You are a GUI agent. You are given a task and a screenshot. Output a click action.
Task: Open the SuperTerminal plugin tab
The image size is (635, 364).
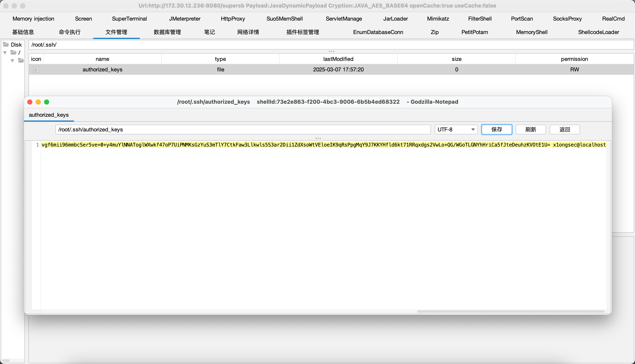click(x=129, y=19)
